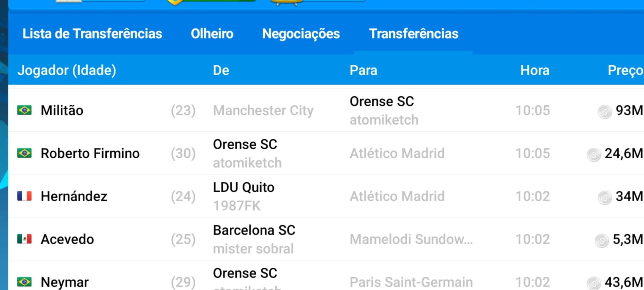Sort by Jogador (Idade) column header
644x290 pixels.
click(67, 70)
